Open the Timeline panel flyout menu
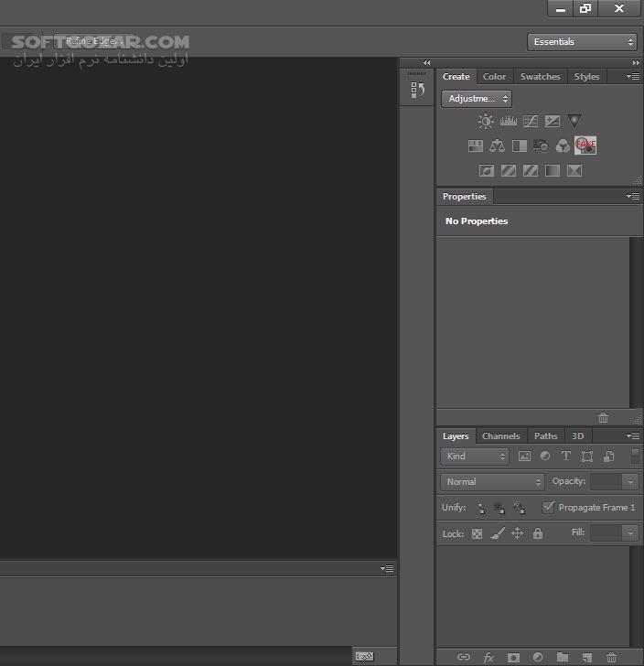This screenshot has height=666, width=644. tap(387, 568)
